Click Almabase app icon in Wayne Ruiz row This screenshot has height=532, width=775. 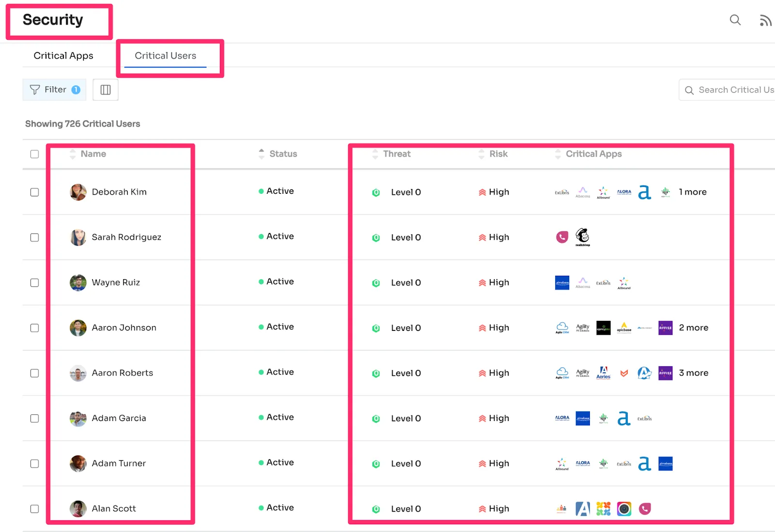point(562,282)
